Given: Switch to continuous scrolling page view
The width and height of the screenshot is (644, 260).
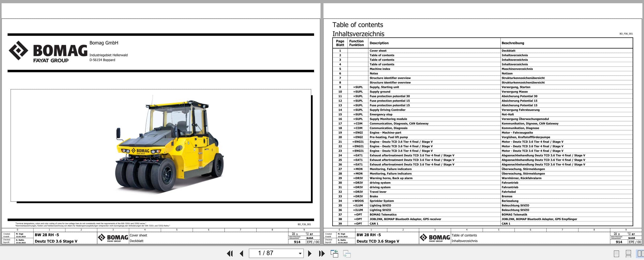Looking at the screenshot, I should coord(628,253).
